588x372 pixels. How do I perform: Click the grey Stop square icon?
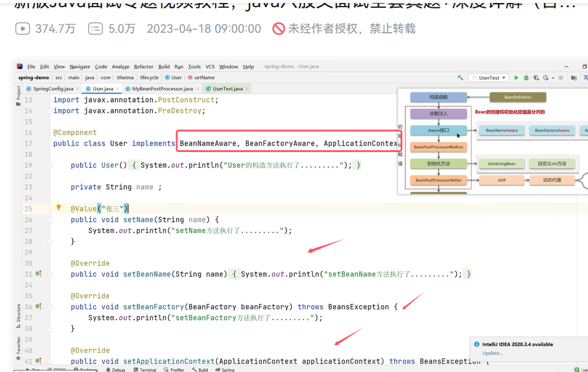561,77
